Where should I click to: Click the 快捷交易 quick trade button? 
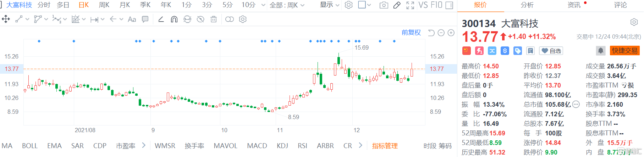pos(625,51)
